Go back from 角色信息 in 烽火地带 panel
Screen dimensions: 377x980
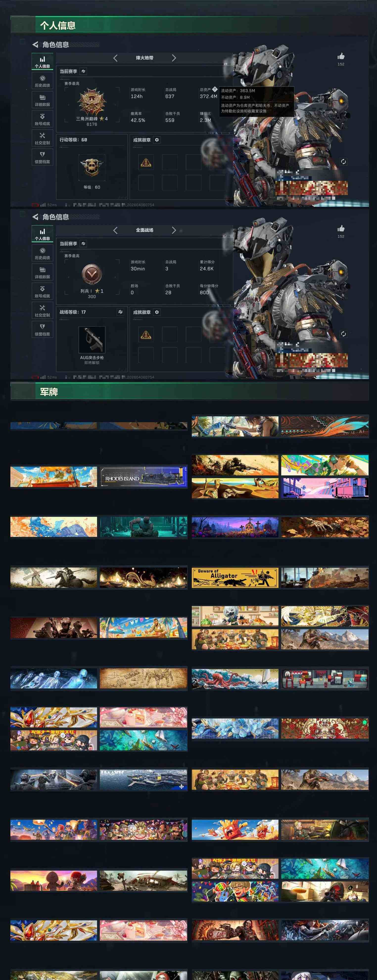(35, 45)
